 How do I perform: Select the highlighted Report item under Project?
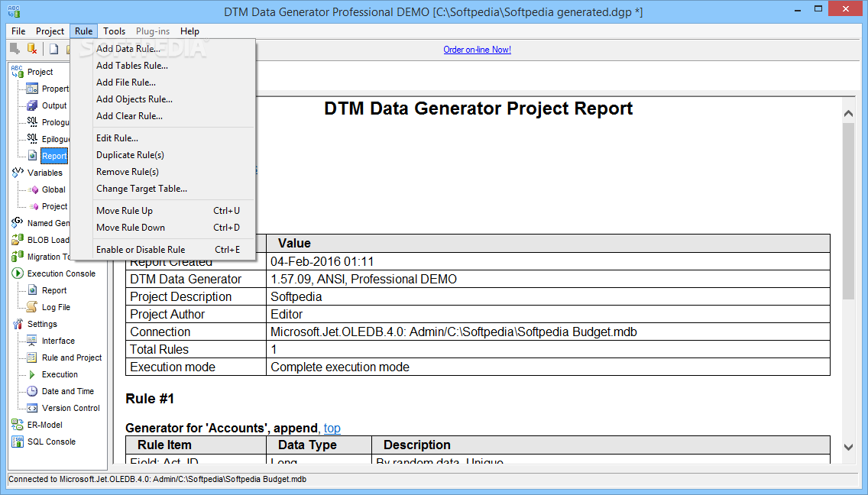tap(54, 156)
